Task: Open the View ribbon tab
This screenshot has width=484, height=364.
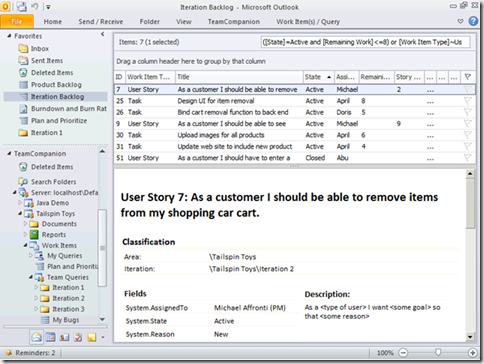Action: click(184, 22)
